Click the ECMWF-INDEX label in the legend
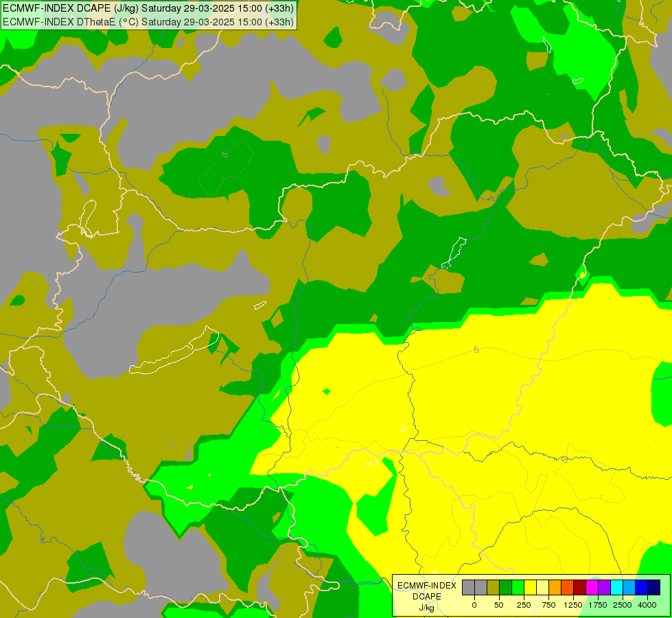This screenshot has width=672, height=618. coord(427,586)
